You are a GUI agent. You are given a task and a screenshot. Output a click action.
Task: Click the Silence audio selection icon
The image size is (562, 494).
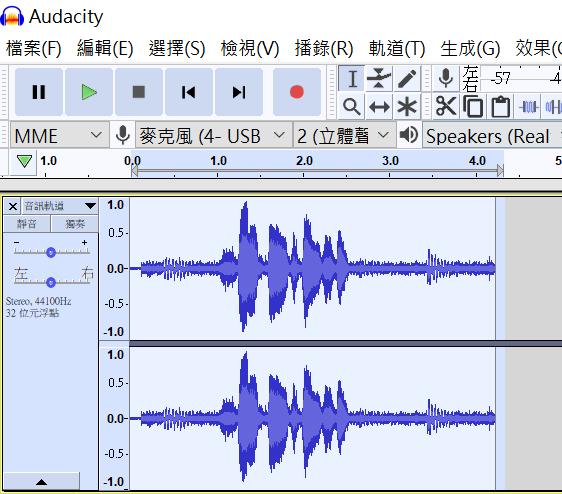pyautogui.click(x=553, y=106)
